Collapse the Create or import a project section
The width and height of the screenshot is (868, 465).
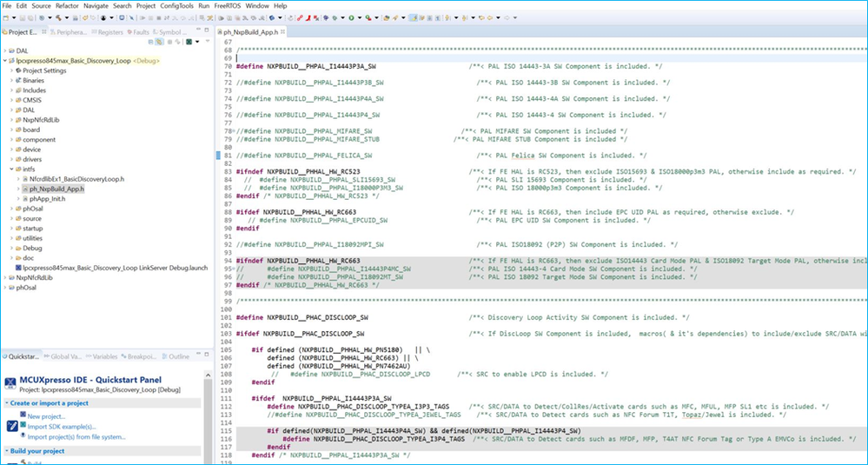(x=6, y=403)
